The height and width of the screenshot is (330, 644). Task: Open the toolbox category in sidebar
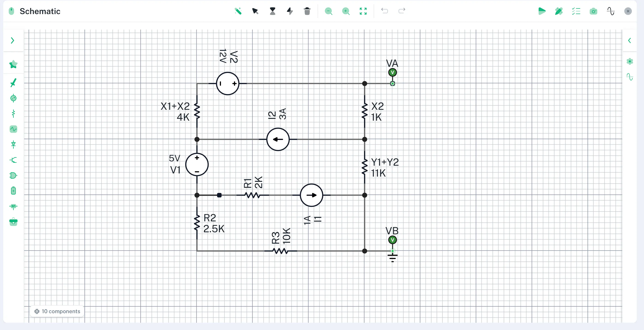[13, 222]
